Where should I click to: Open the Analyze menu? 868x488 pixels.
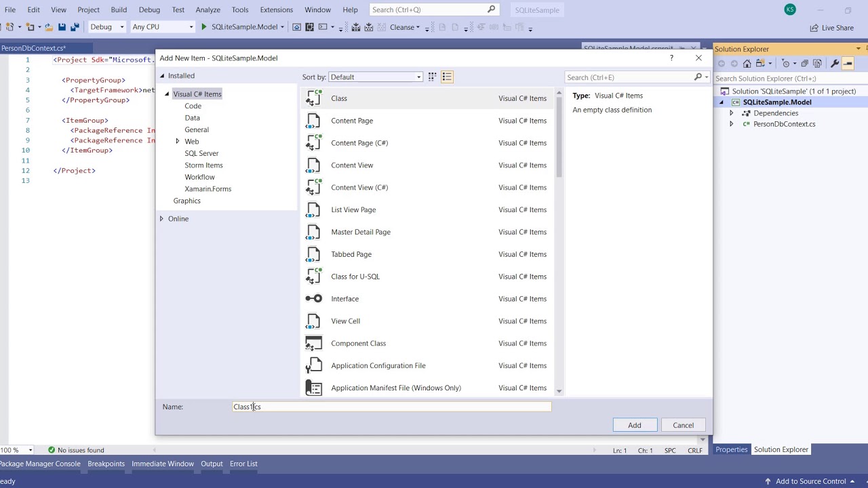click(x=208, y=9)
